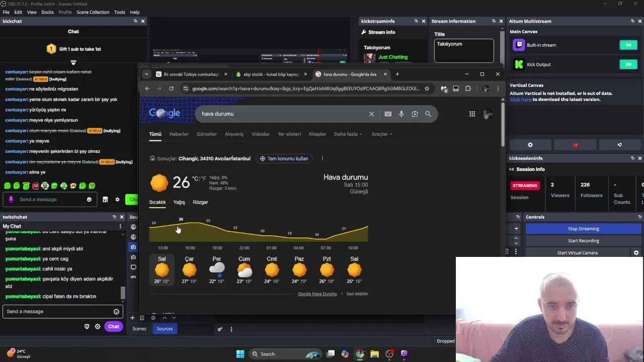Move the selected source down
Viewport: 644px width, 362px height.
click(x=174, y=318)
